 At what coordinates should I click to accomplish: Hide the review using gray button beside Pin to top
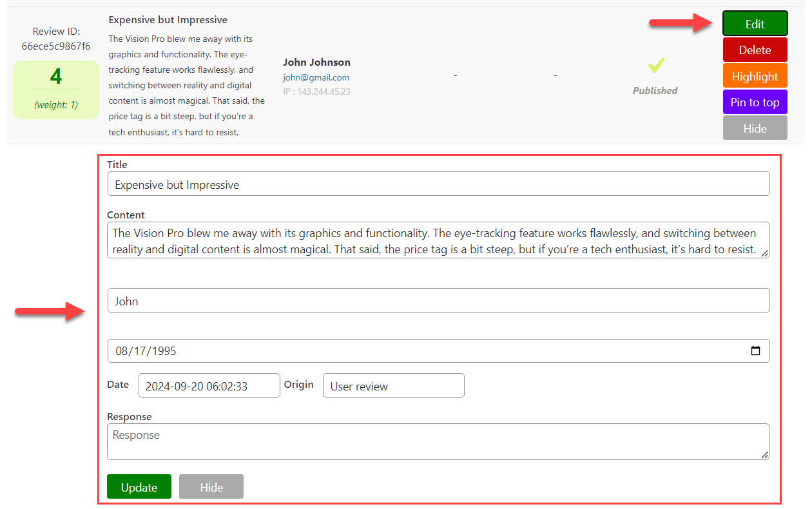coord(755,128)
